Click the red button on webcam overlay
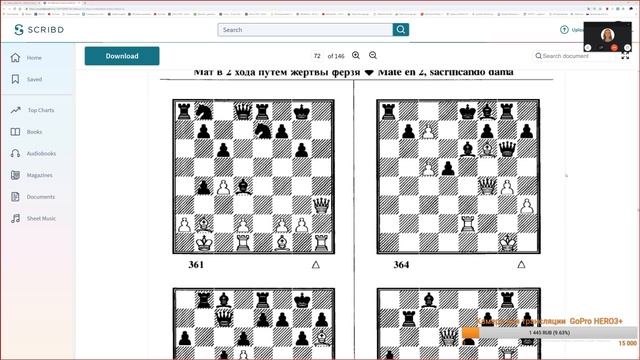The height and width of the screenshot is (360, 640). point(614,48)
